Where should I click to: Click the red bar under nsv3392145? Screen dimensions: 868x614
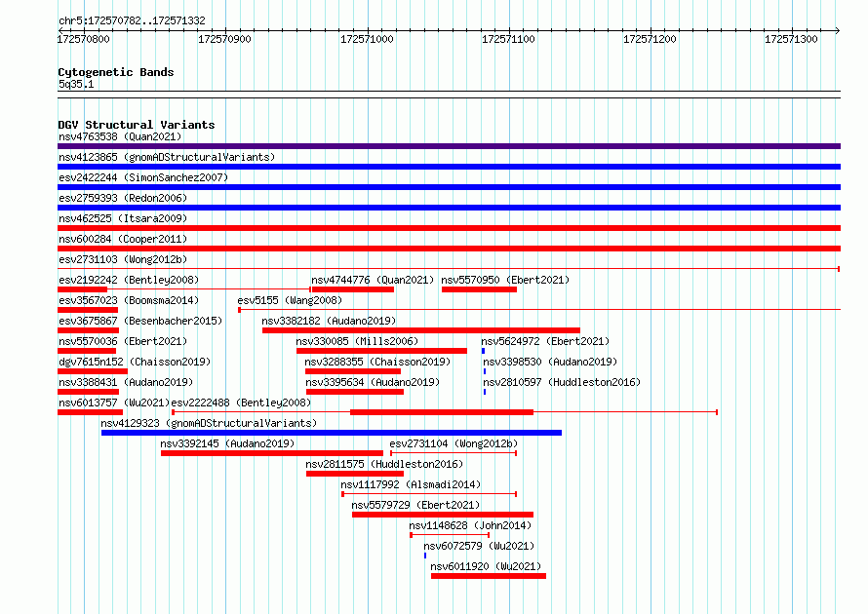[272, 453]
